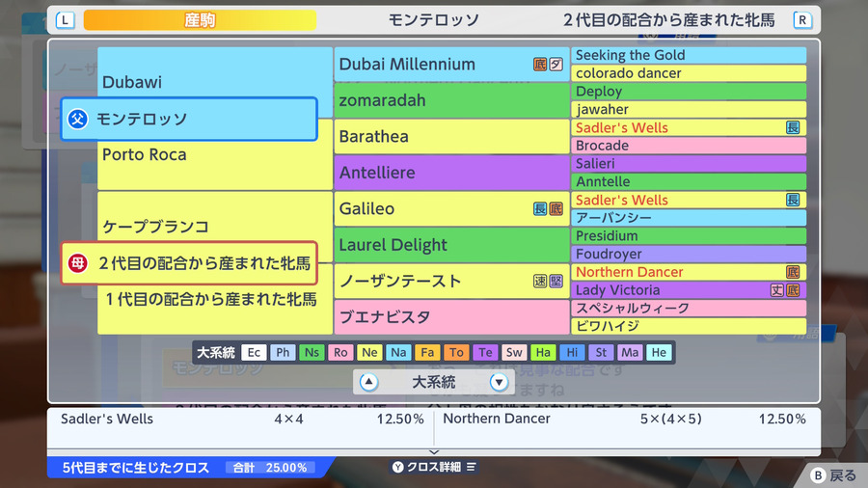Select the モンテロッソ header tab
This screenshot has height=488, width=868.
[433, 20]
